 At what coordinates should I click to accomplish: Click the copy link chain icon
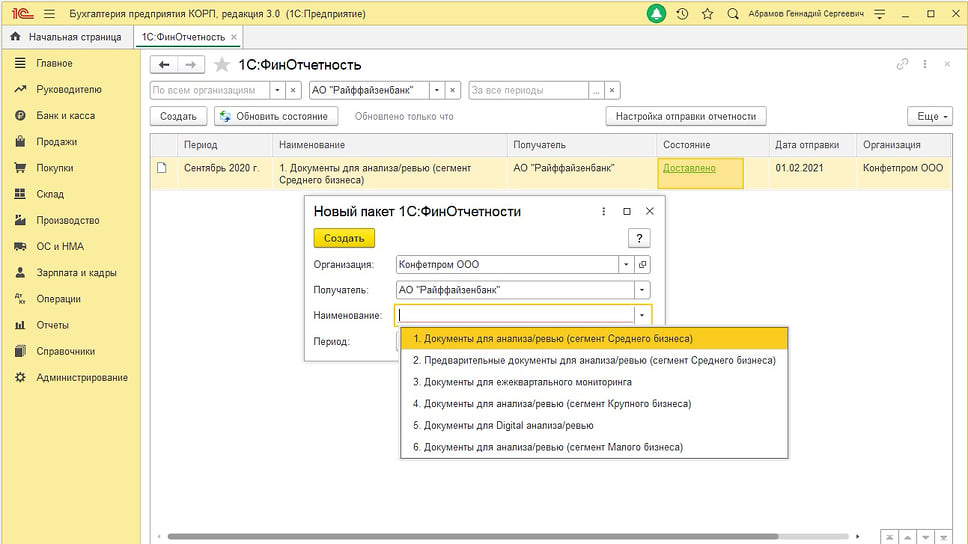902,64
